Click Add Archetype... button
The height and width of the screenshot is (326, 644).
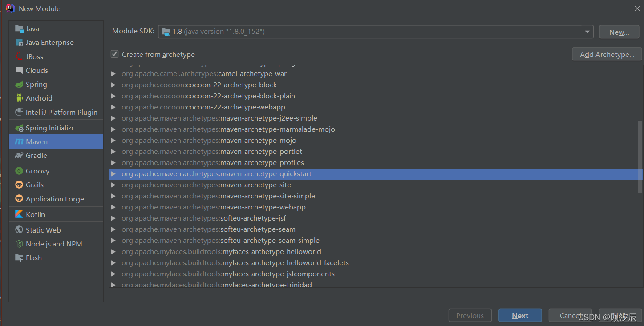[x=607, y=54]
